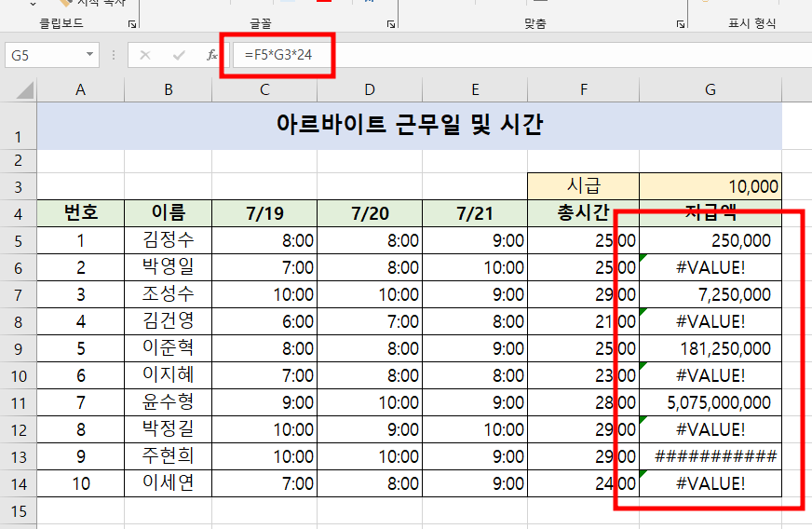Select the name cell 김건영
Image resolution: width=812 pixels, height=529 pixels.
tap(169, 321)
